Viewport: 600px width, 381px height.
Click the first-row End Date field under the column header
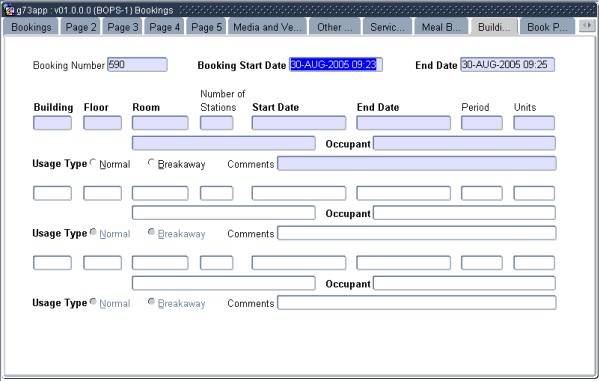click(x=403, y=123)
